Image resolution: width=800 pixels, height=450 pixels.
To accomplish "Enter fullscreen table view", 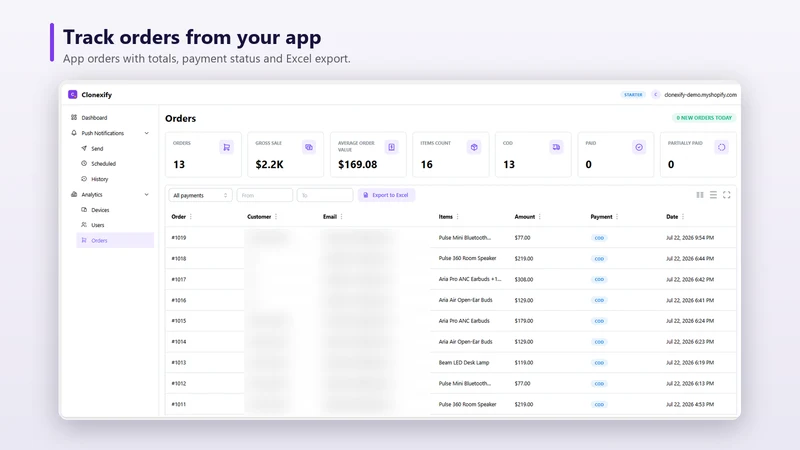I will pos(727,195).
